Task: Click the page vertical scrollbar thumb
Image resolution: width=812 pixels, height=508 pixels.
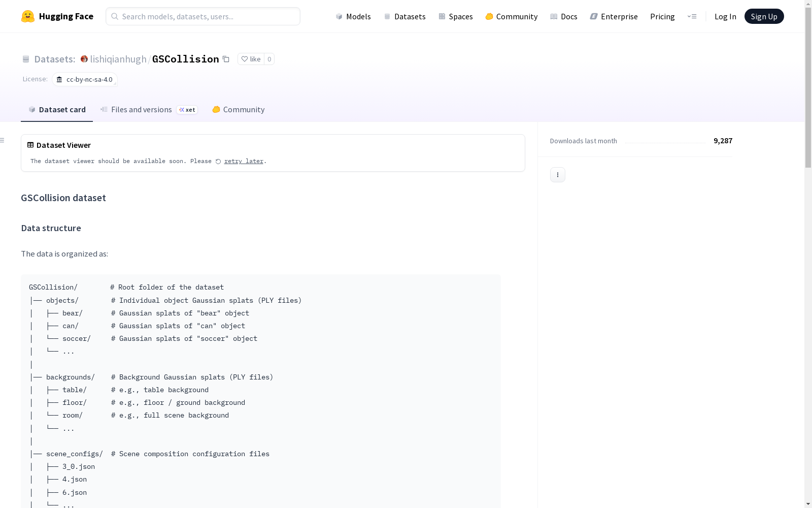Action: point(808,87)
